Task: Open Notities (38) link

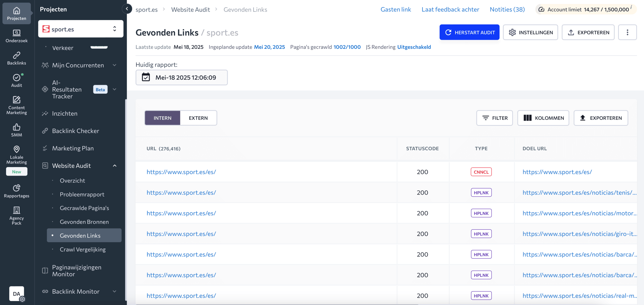Action: [507, 9]
